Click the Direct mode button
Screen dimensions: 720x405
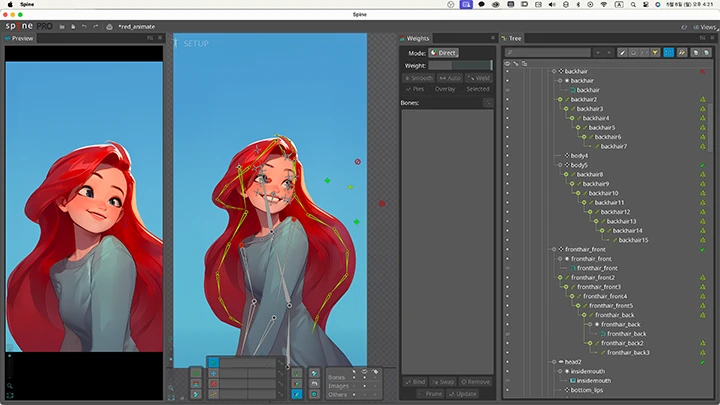444,53
